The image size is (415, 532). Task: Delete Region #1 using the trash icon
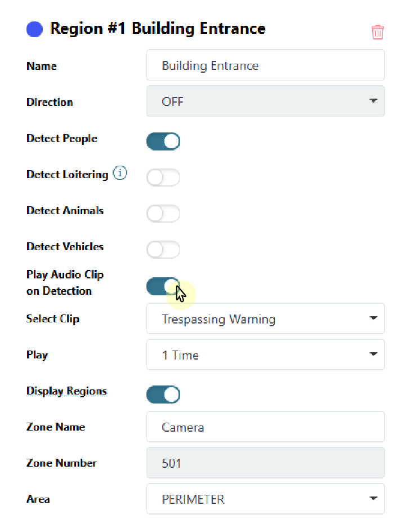[x=377, y=32]
